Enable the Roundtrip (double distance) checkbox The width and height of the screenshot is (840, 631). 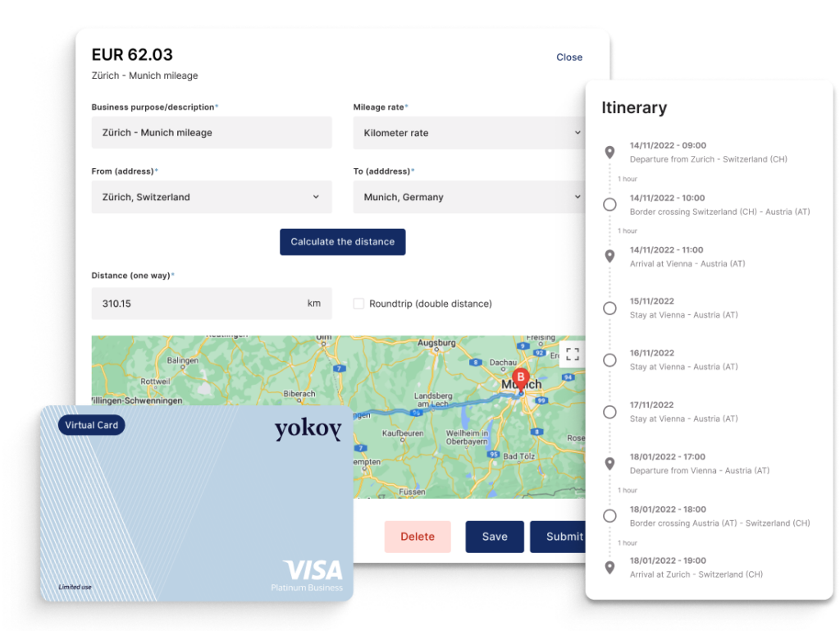coord(358,304)
